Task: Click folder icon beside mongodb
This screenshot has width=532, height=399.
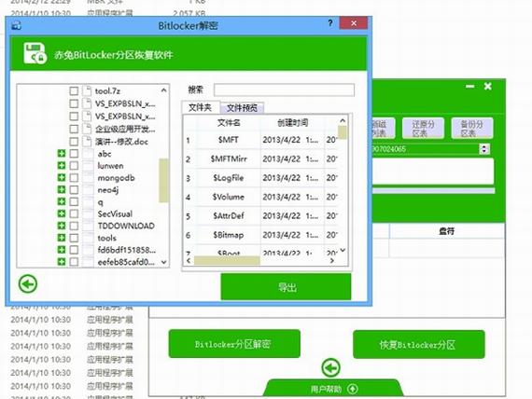Action: 89,178
